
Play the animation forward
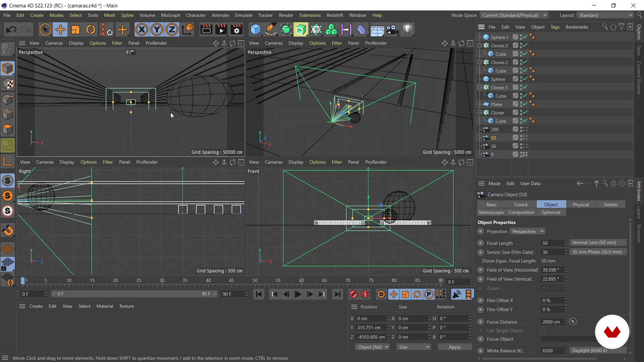[298, 294]
